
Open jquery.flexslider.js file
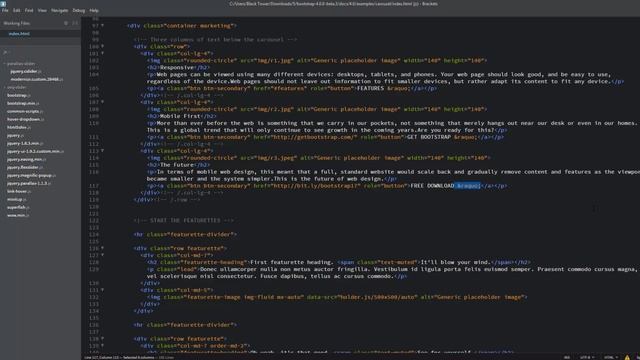(x=24, y=167)
